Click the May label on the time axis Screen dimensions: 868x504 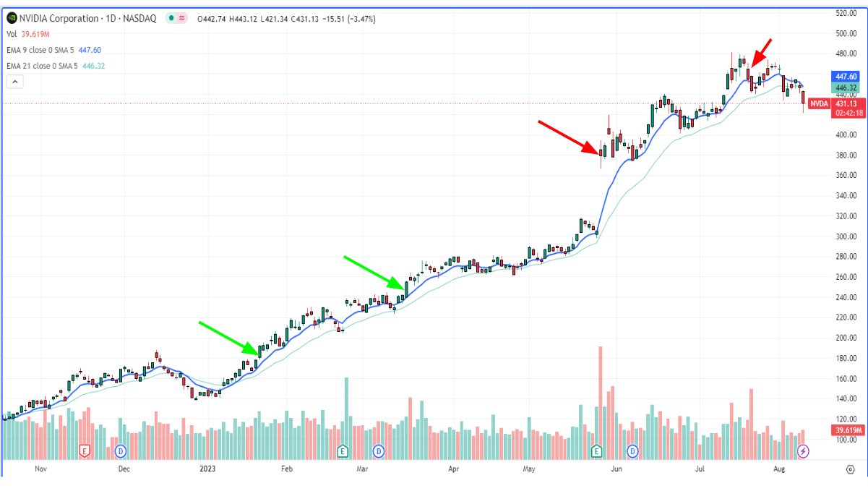(529, 469)
